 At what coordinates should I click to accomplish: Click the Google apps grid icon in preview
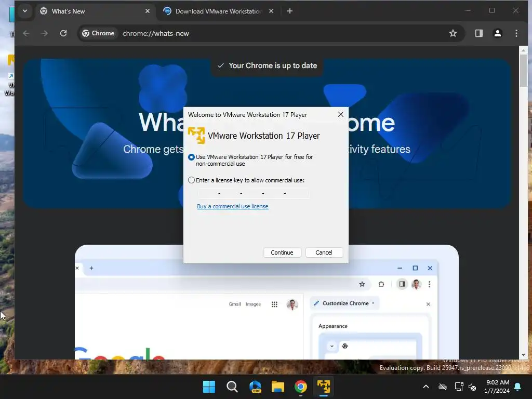pyautogui.click(x=274, y=304)
